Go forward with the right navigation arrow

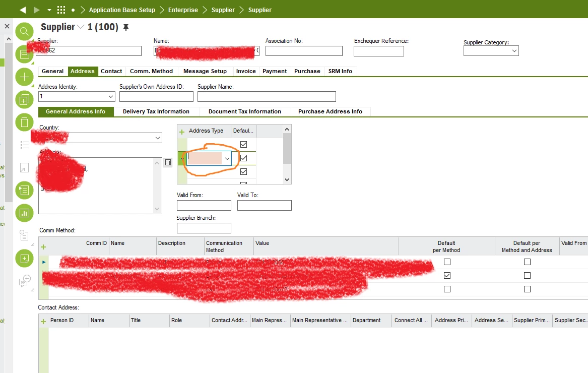coord(36,10)
